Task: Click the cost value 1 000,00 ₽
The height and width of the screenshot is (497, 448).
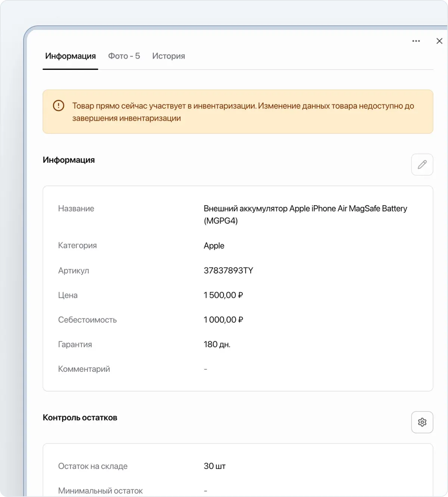Action: coord(223,320)
